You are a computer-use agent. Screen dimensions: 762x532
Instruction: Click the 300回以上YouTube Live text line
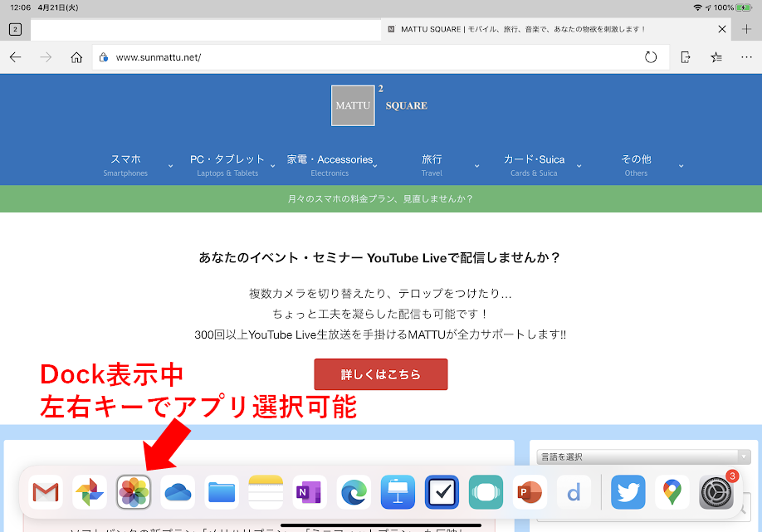(380, 334)
